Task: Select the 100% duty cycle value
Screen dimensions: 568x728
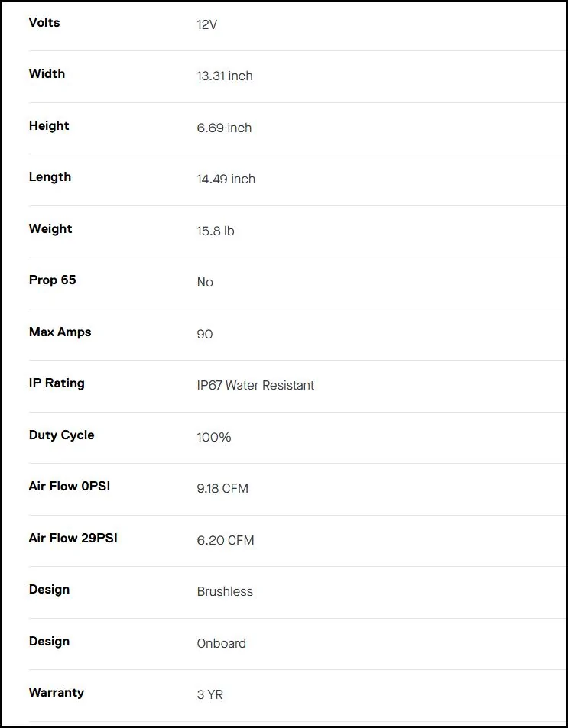Action: tap(214, 438)
